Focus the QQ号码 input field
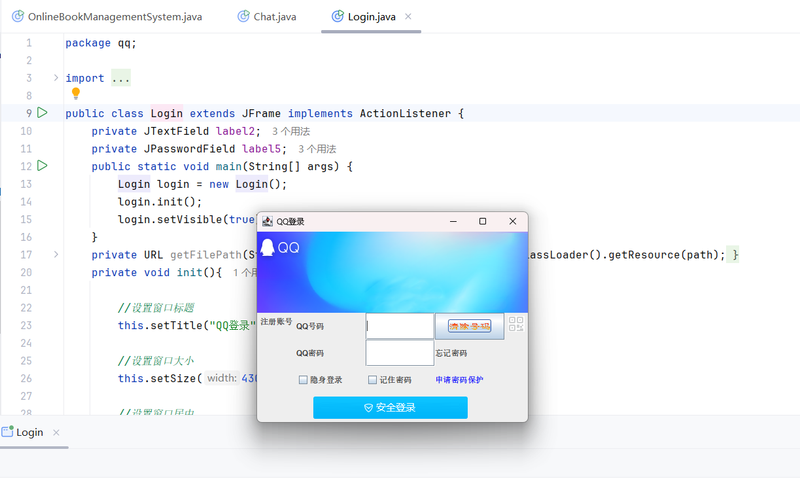Image resolution: width=800 pixels, height=479 pixels. point(399,326)
